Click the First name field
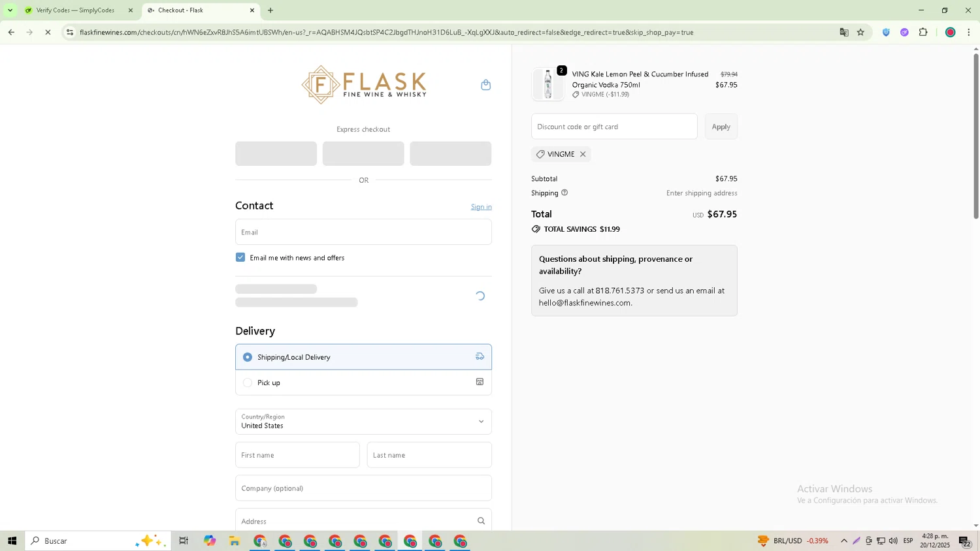 (x=297, y=455)
